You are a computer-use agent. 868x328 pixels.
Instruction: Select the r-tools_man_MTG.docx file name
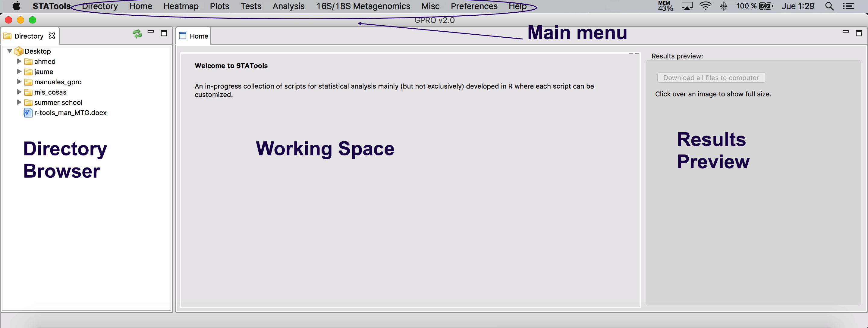pyautogui.click(x=71, y=112)
